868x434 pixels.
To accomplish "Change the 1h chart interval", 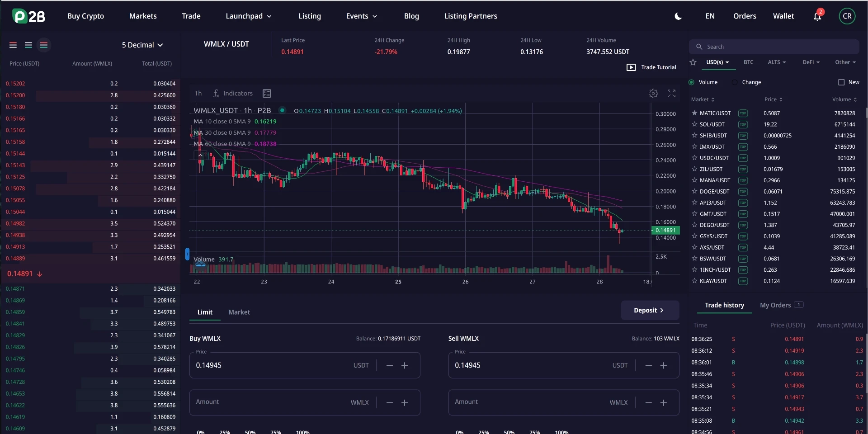I will (198, 93).
